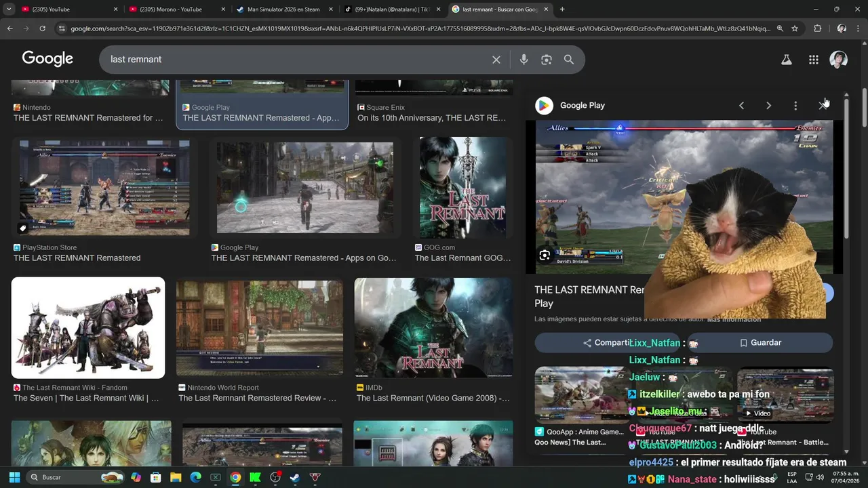
Task: Open Search Labs flask icon
Action: [787, 60]
